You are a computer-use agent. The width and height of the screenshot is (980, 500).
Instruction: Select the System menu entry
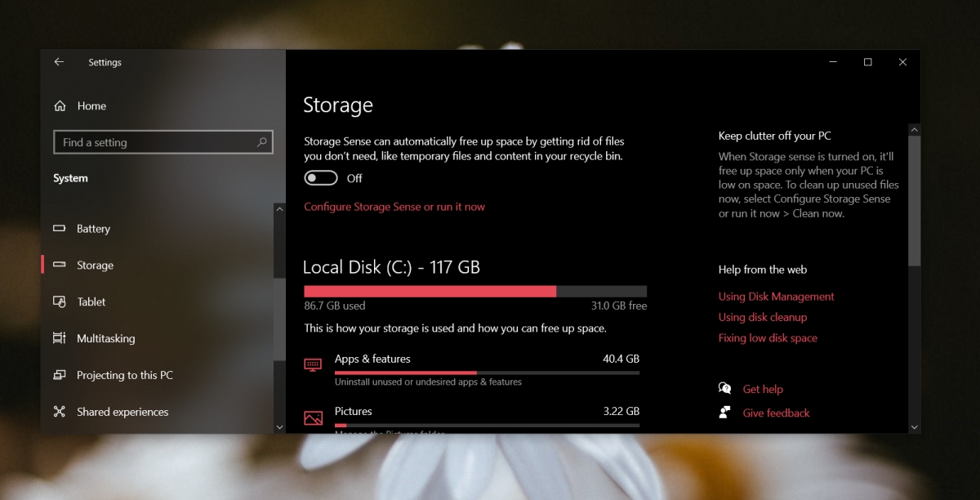click(x=70, y=177)
